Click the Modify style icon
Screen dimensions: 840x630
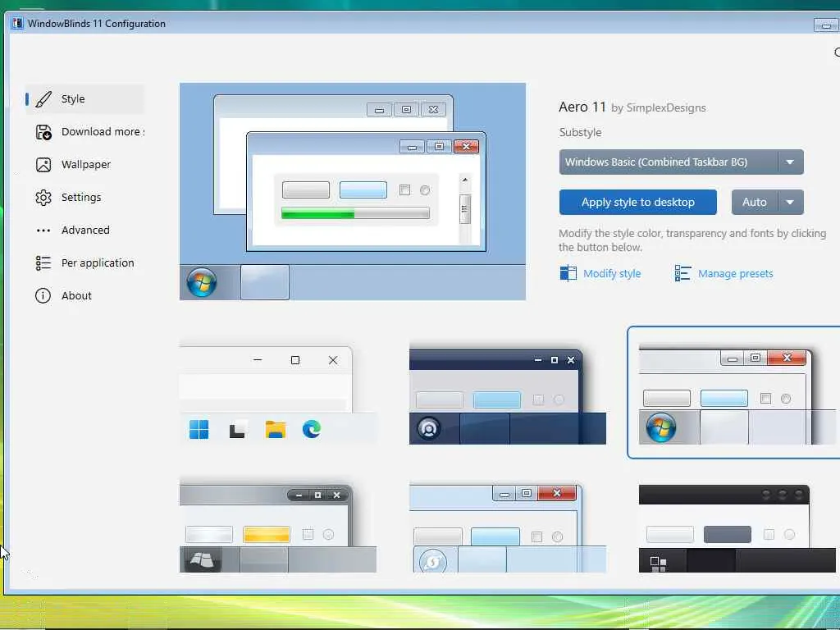(568, 273)
